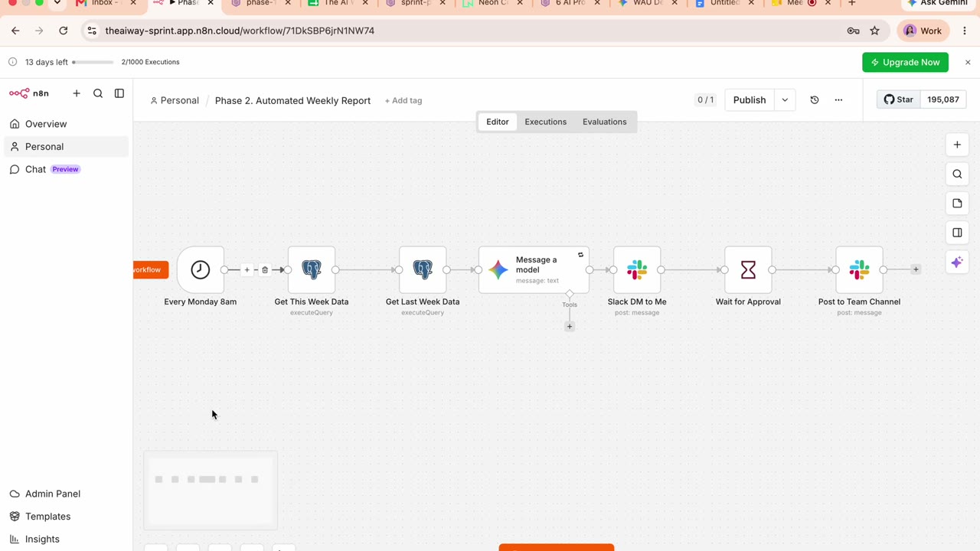Expand the Publish options dropdown arrow
This screenshot has width=980, height=551.
(785, 100)
